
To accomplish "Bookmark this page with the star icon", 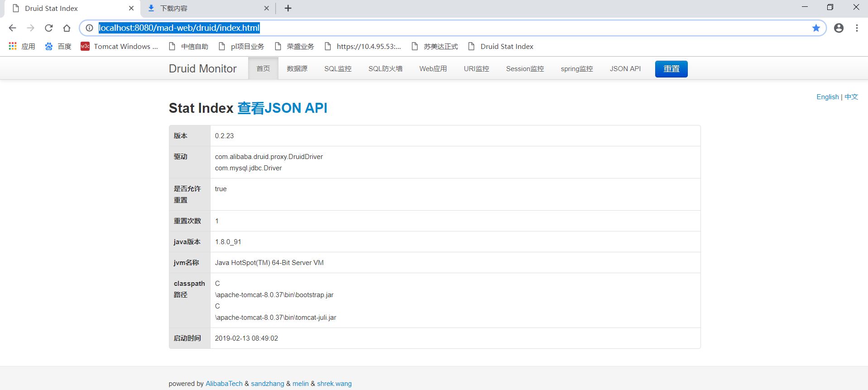I will [816, 28].
